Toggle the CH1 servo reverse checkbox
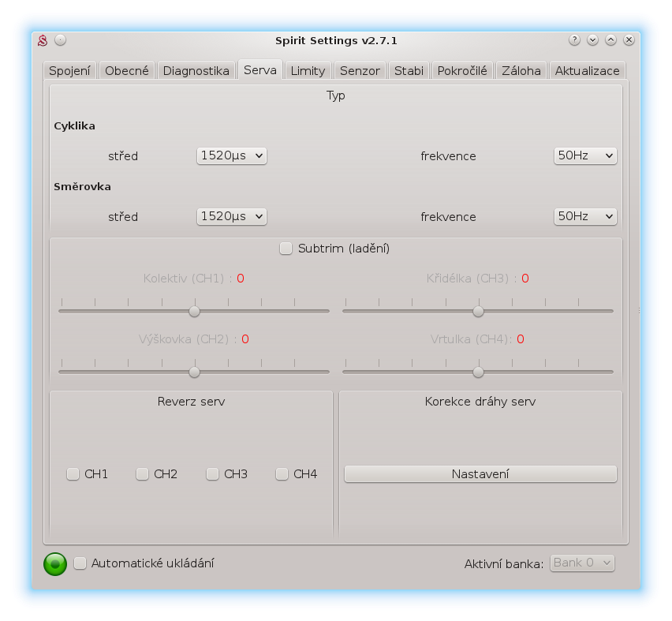Image resolution: width=672 pixels, height=621 pixels. pos(73,474)
